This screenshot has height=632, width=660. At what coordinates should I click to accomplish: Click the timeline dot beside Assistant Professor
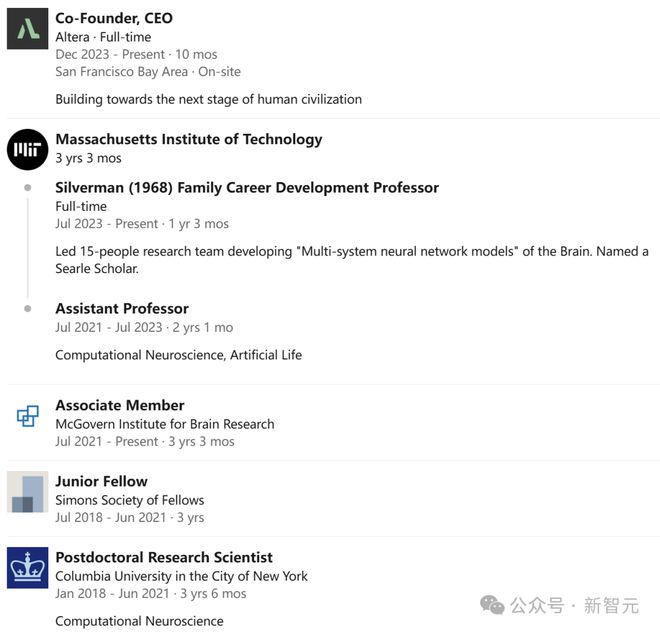point(28,309)
